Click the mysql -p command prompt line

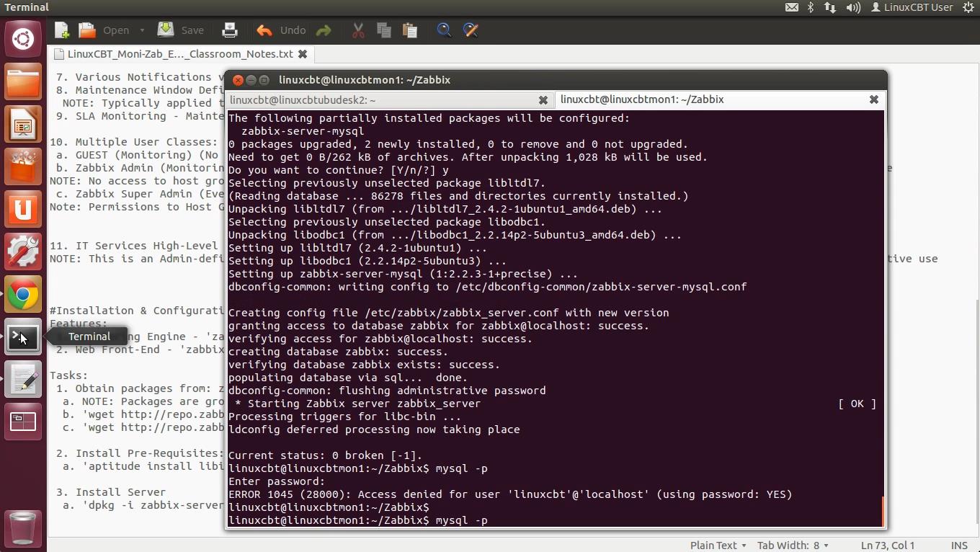coord(358,520)
